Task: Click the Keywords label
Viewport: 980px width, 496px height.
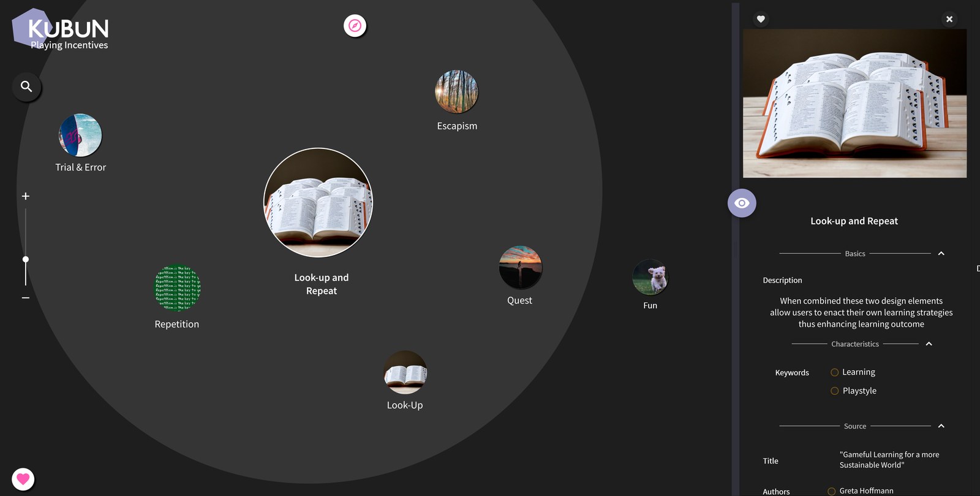Action: pos(792,373)
